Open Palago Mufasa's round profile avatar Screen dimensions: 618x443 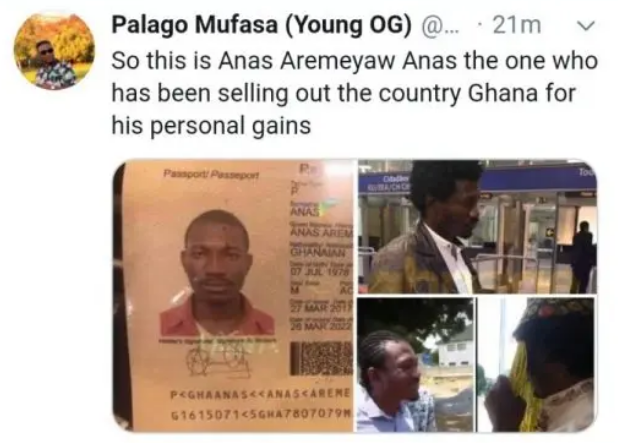click(x=54, y=51)
